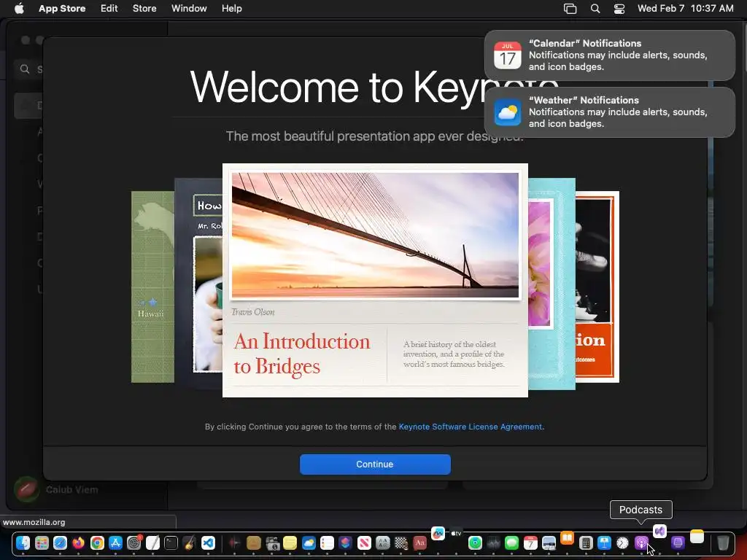This screenshot has height=560, width=747.
Task: Open the Edit menu
Action: click(x=109, y=8)
